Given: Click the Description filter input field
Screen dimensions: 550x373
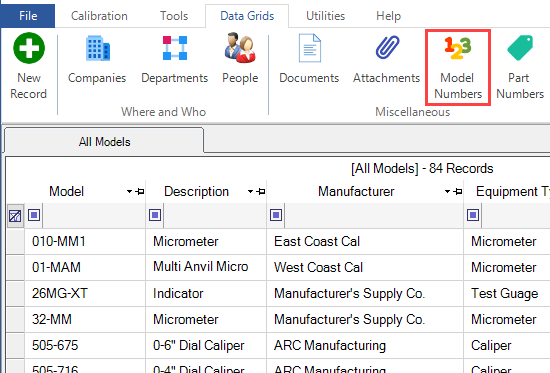Looking at the screenshot, I should coord(215,215).
